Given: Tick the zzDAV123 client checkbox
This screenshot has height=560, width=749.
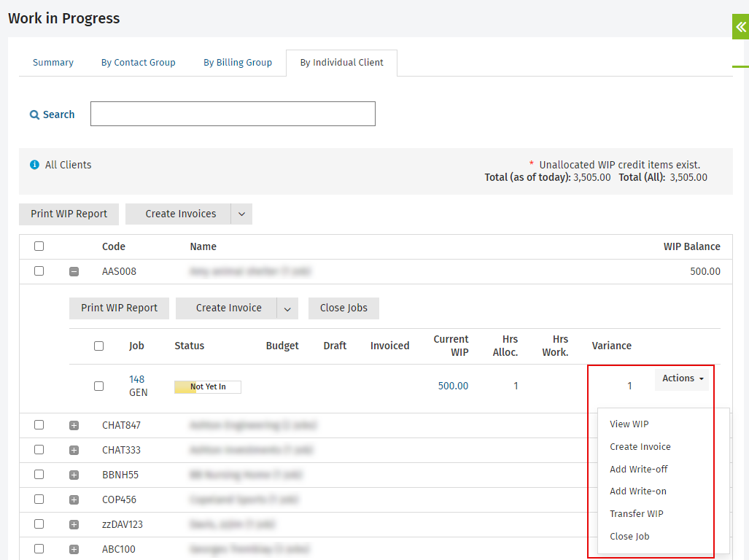Looking at the screenshot, I should (x=39, y=524).
